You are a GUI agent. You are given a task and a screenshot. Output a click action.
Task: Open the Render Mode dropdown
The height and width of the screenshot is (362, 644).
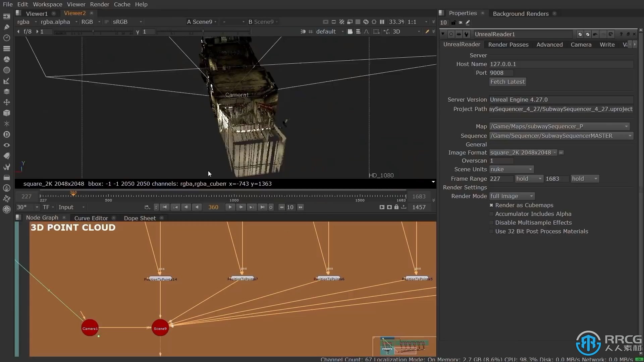[x=512, y=196]
